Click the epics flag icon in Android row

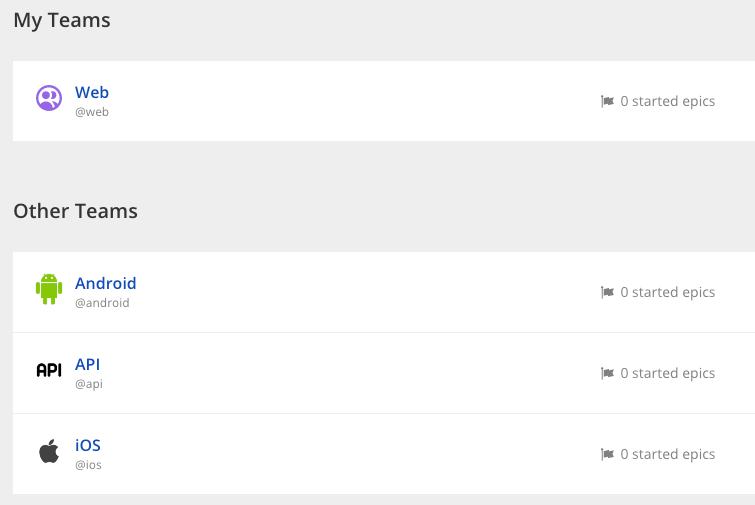tap(607, 292)
